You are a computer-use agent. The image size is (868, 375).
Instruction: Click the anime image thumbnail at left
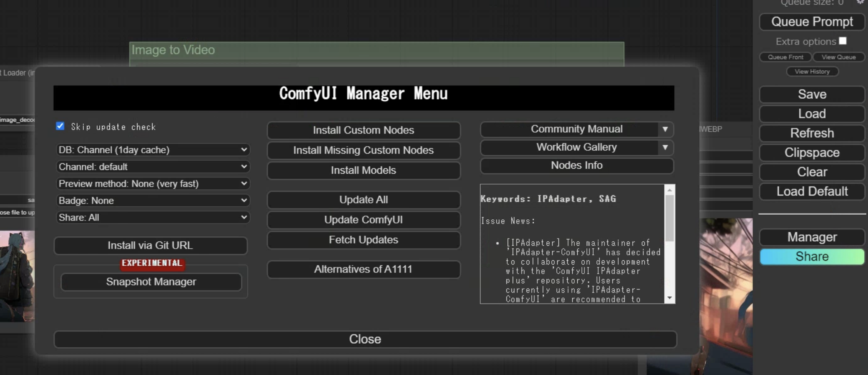17,276
